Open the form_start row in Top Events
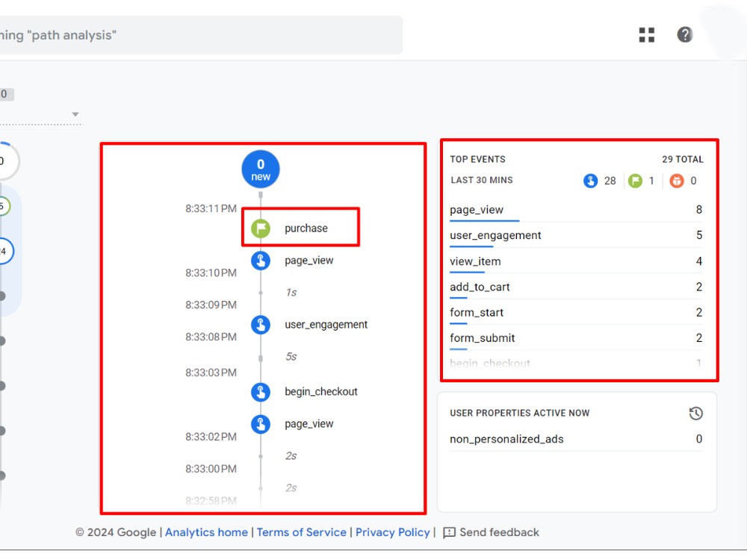Screen dimensions: 747x560 [576, 312]
